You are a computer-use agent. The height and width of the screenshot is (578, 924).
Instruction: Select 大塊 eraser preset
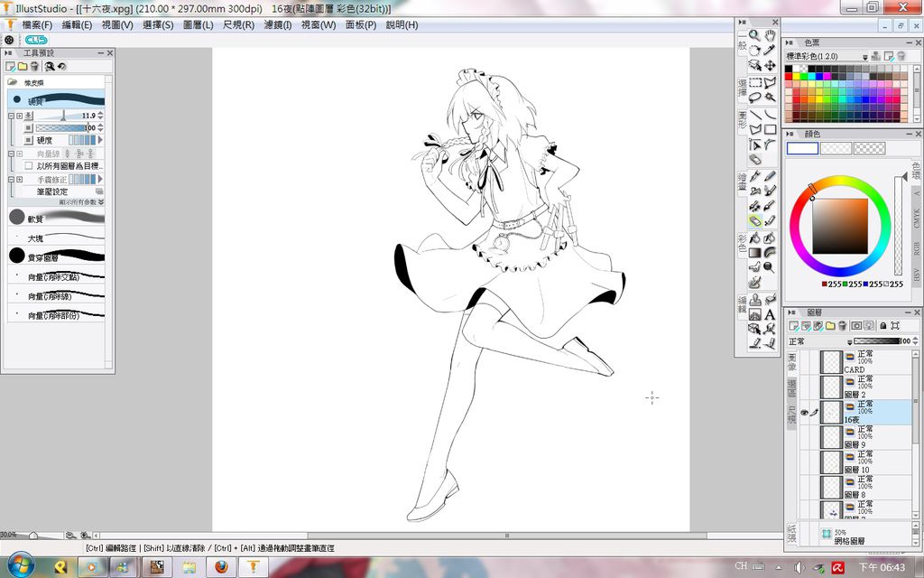point(57,238)
